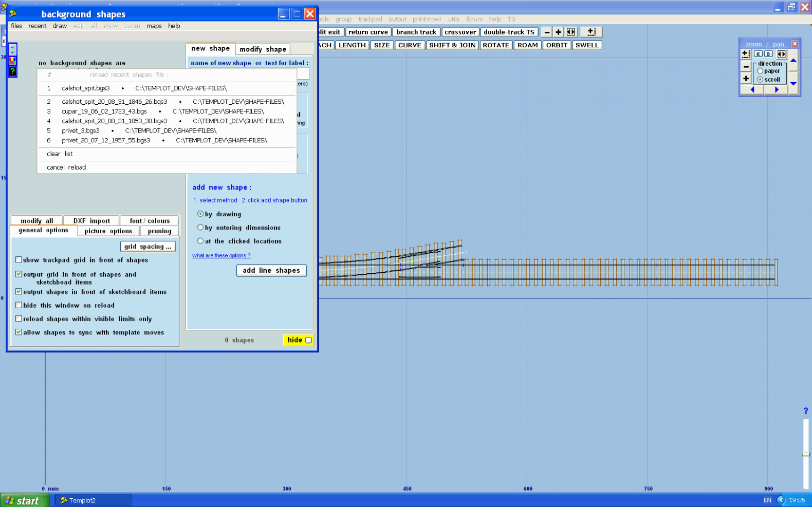Click zoom-rectangle icon in zoom/pan panel
Image resolution: width=812 pixels, height=507 pixels.
746,54
